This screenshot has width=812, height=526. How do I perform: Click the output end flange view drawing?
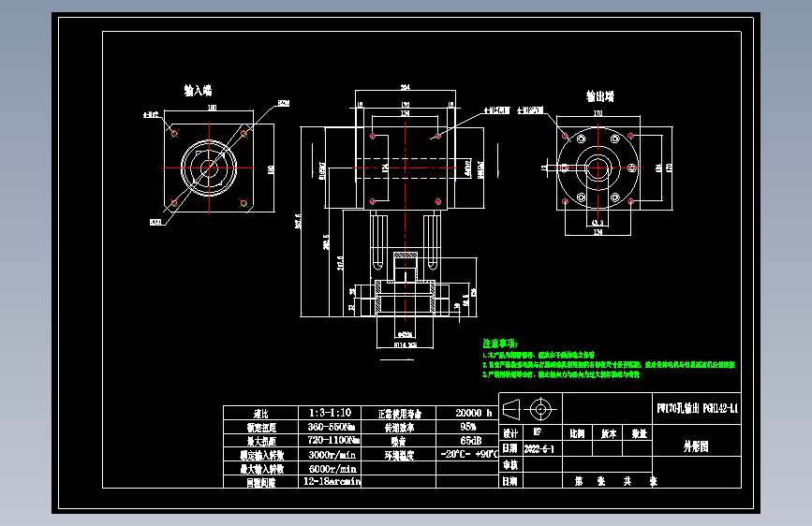click(598, 168)
